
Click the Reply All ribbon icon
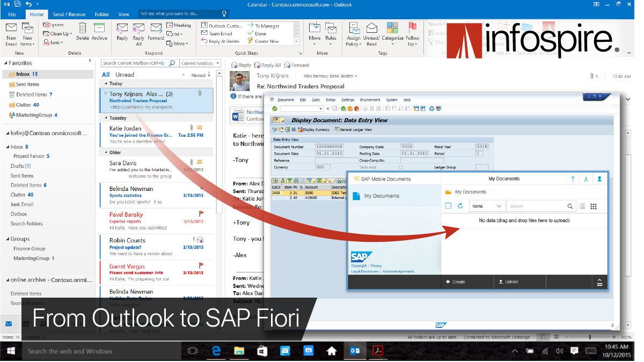(x=138, y=28)
